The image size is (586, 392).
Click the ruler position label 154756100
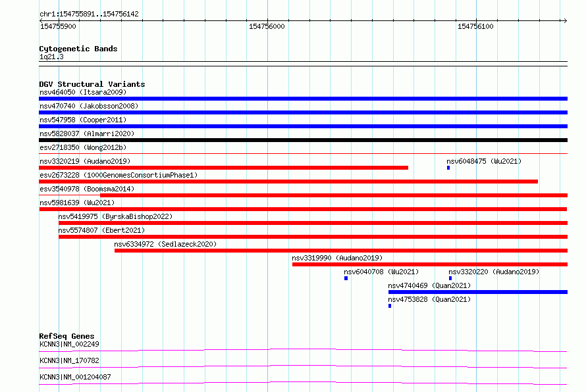tap(475, 26)
